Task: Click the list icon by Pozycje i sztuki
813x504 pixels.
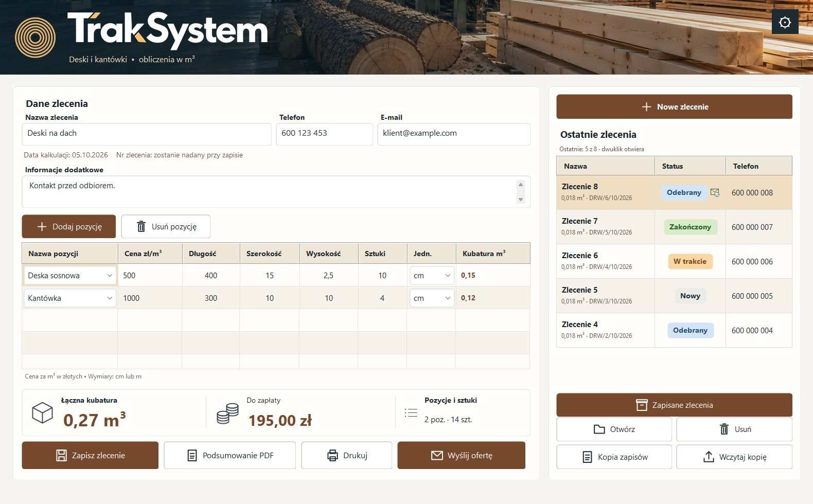Action: 411,412
